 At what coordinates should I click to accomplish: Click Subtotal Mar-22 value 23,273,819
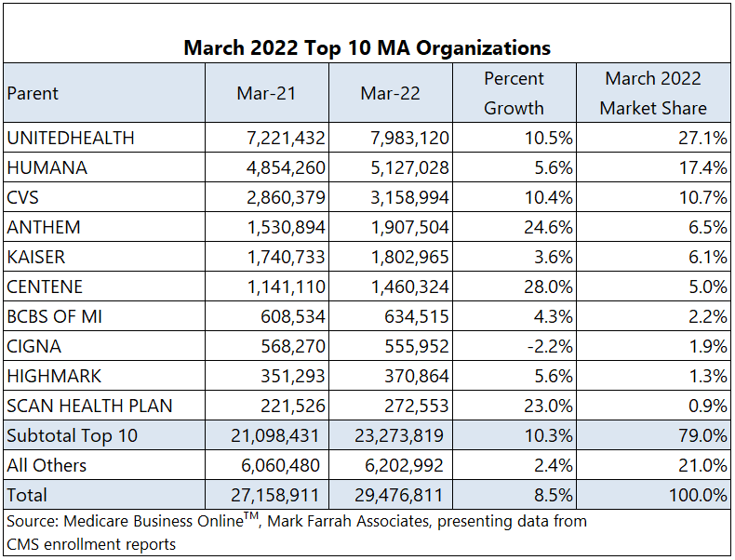tap(399, 436)
